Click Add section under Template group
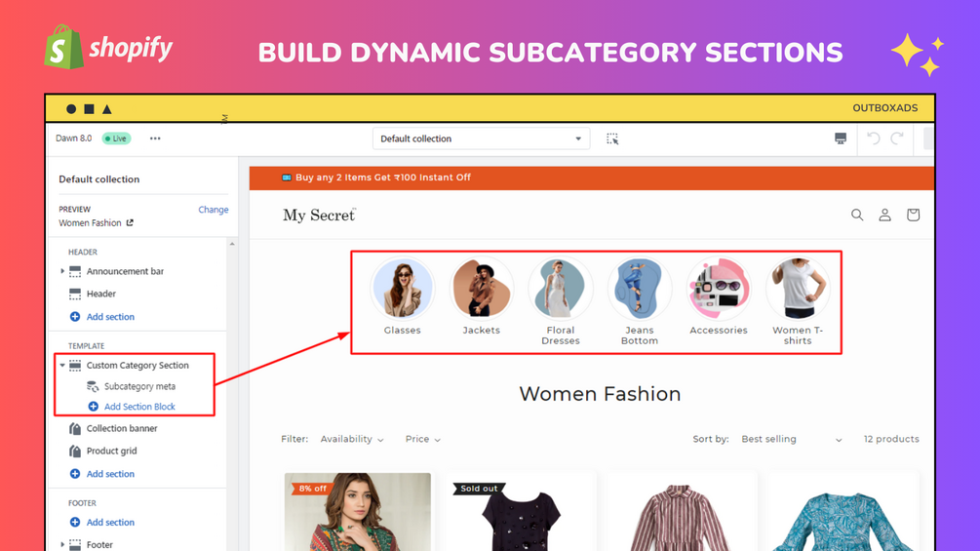 pyautogui.click(x=110, y=474)
